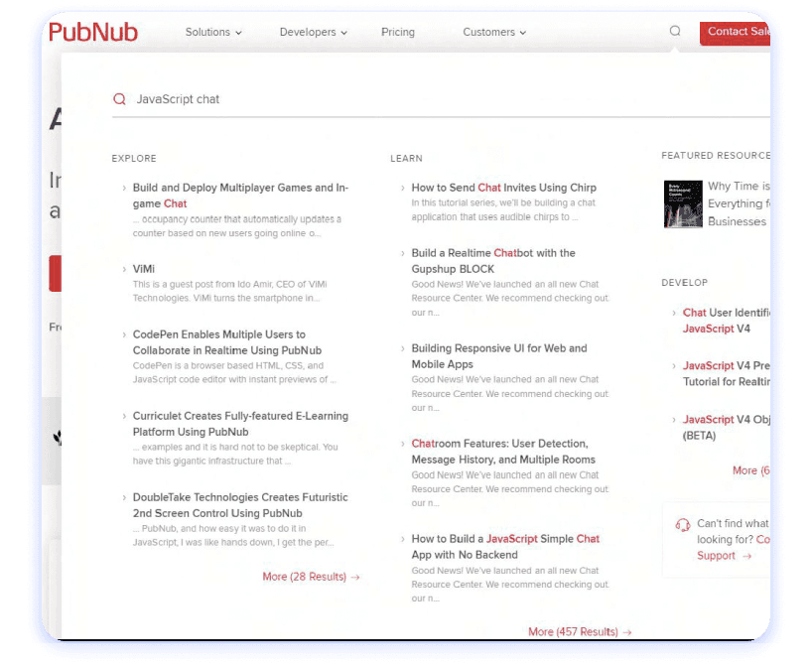
Task: Open CodePen Enables Multiple Users result
Action: [226, 342]
